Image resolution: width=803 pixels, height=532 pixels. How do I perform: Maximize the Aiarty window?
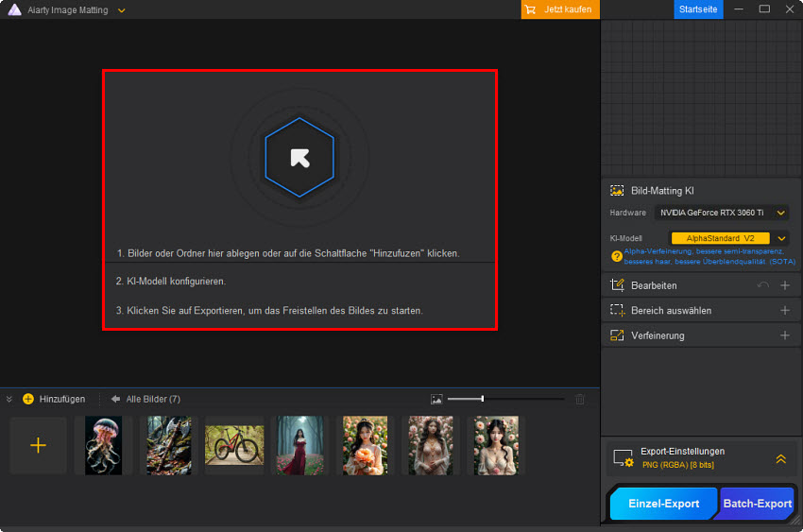click(764, 9)
